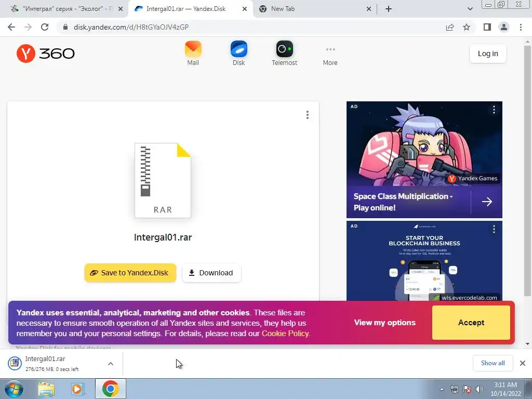Click the blockchain business ad image
This screenshot has width=532, height=399.
(x=424, y=261)
